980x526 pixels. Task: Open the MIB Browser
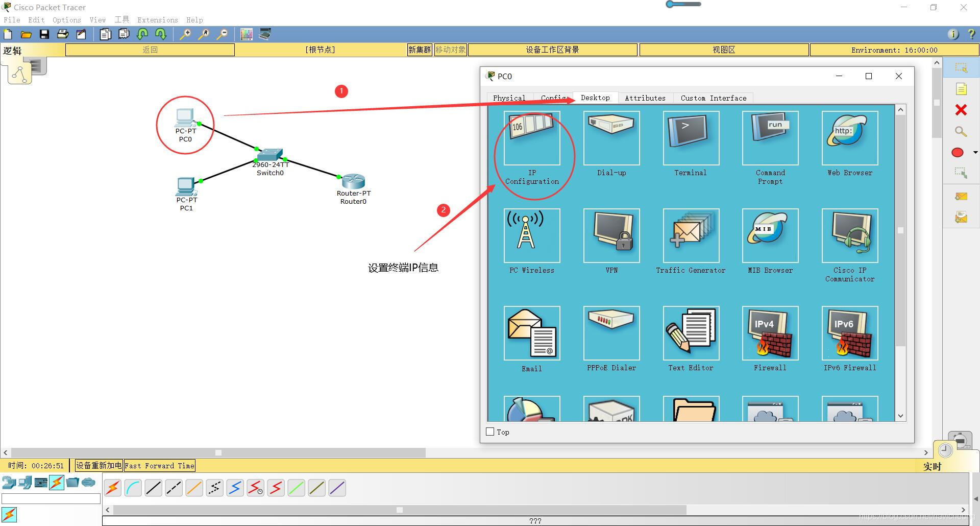770,235
